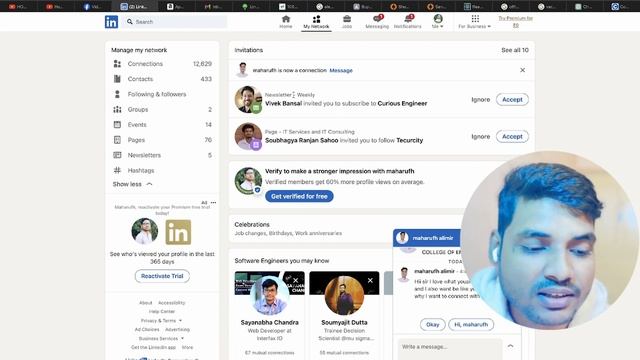Click See all 10 invitations
Viewport: 640px width, 360px height.
[515, 50]
